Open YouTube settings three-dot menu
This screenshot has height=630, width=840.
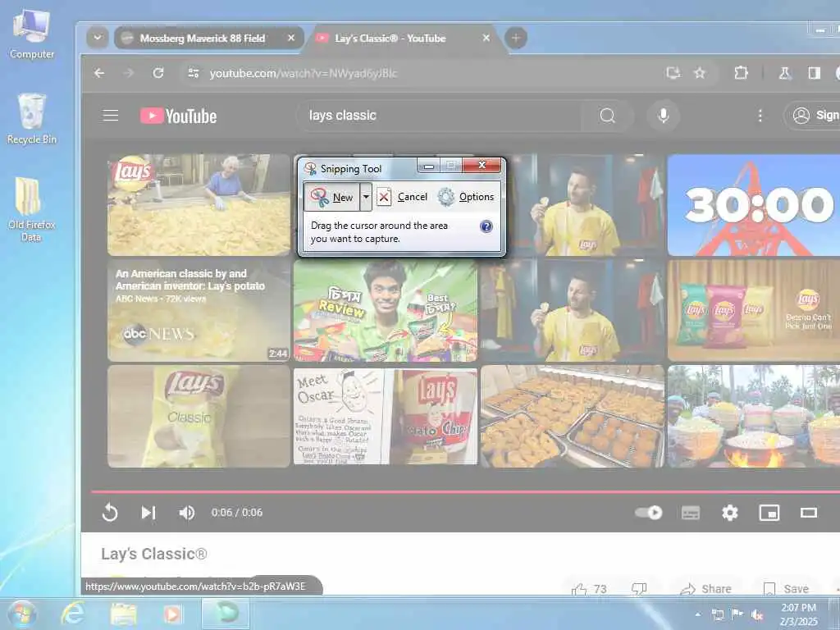[760, 116]
